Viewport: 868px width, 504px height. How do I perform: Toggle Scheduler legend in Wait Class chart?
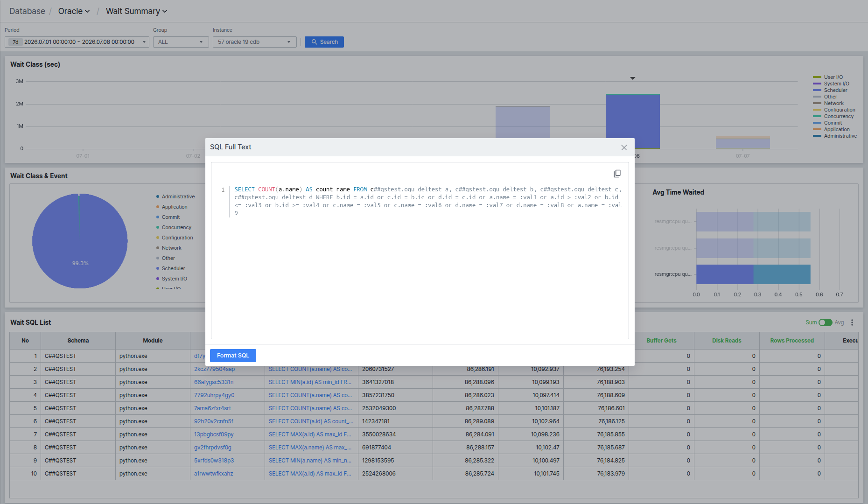click(x=830, y=90)
